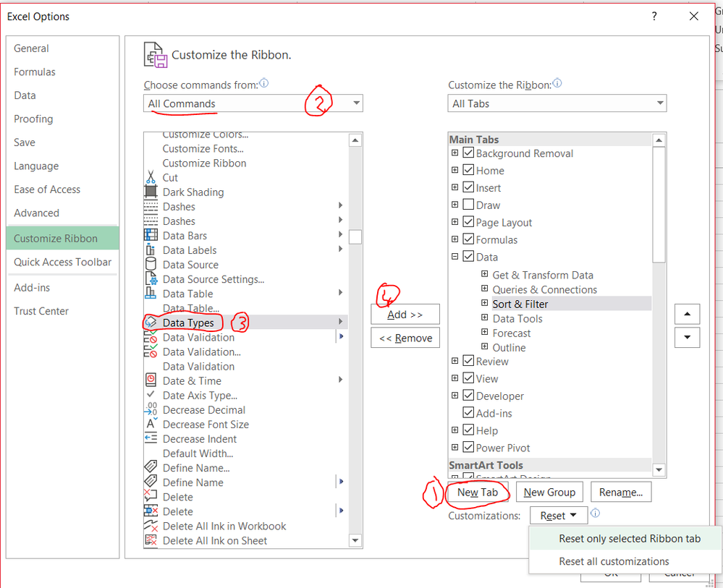Screen dimensions: 723x588
Task: Click the Dark Shading icon
Action: point(151,192)
